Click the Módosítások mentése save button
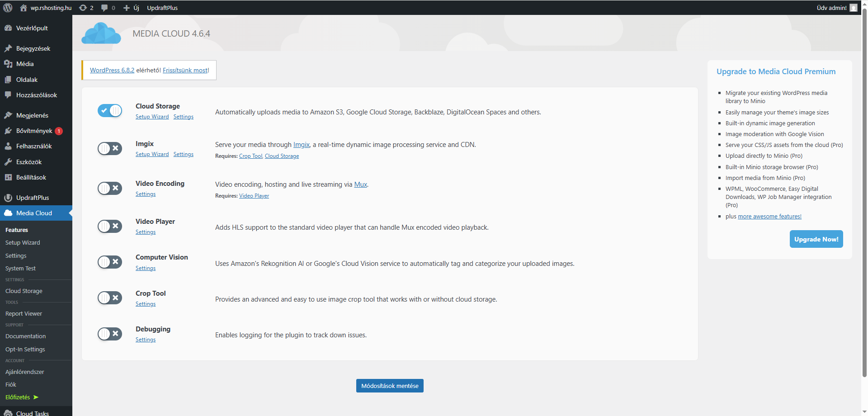This screenshot has height=416, width=868. click(390, 386)
